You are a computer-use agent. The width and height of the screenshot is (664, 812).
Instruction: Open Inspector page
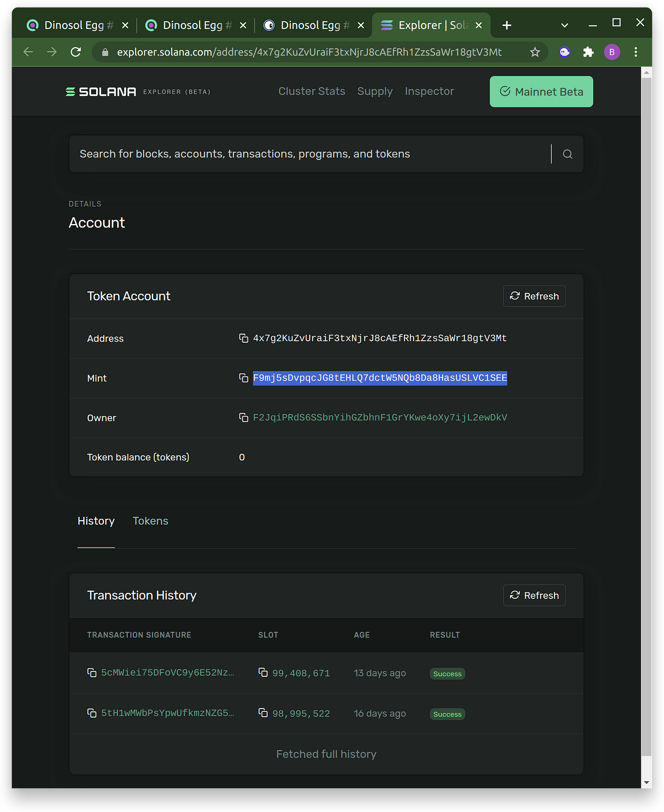pos(429,91)
